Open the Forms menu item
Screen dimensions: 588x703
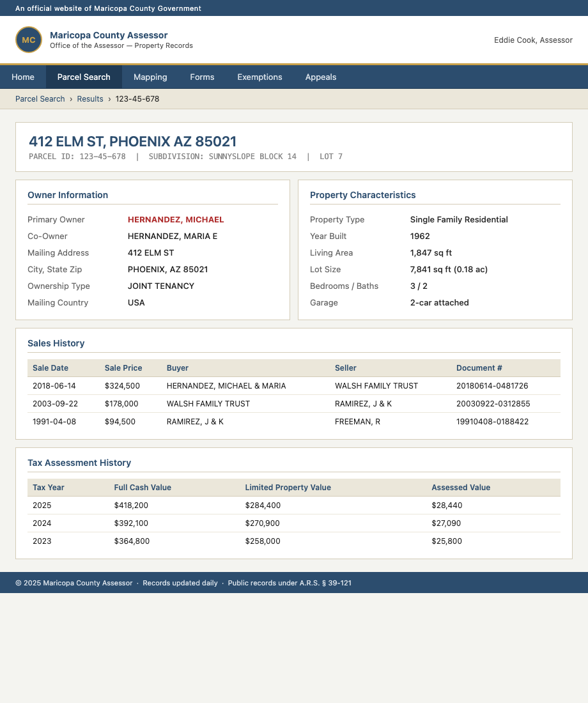click(x=202, y=77)
